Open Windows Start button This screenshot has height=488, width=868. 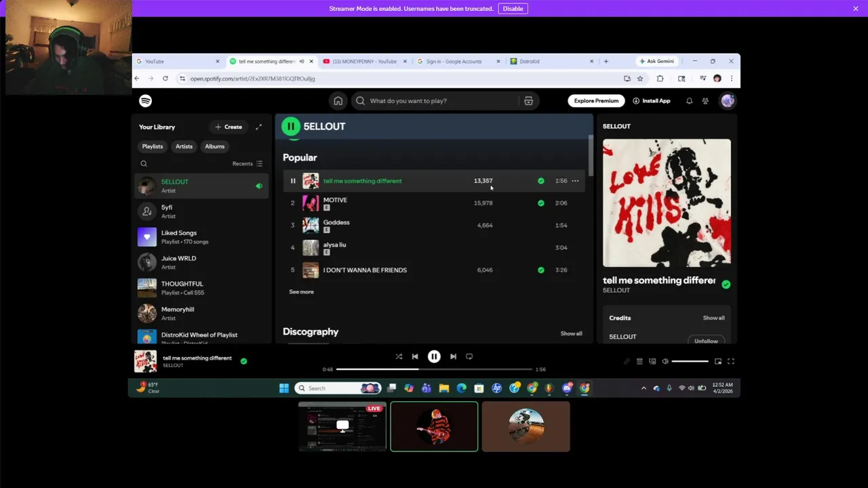(284, 388)
